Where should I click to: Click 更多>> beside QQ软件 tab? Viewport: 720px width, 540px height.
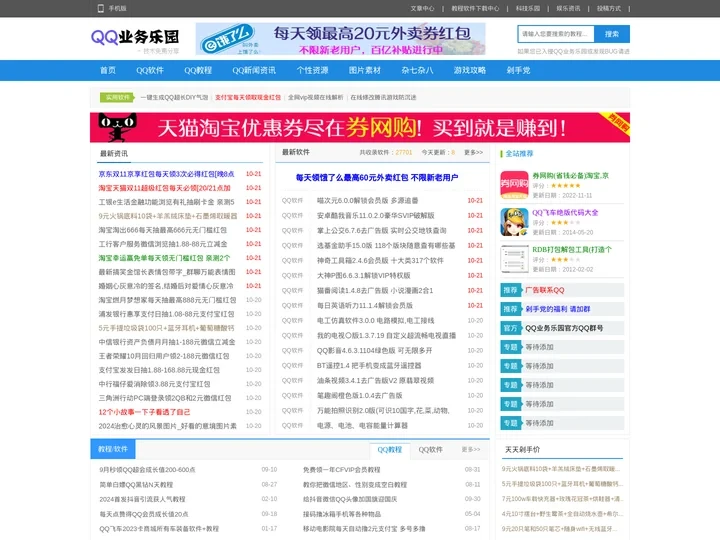(471, 450)
